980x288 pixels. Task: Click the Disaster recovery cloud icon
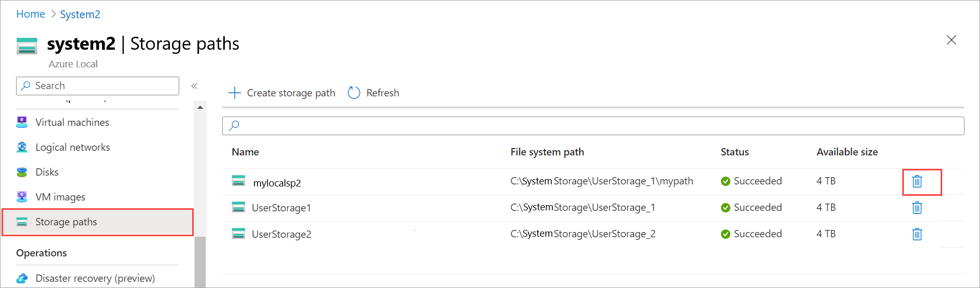coord(22,278)
